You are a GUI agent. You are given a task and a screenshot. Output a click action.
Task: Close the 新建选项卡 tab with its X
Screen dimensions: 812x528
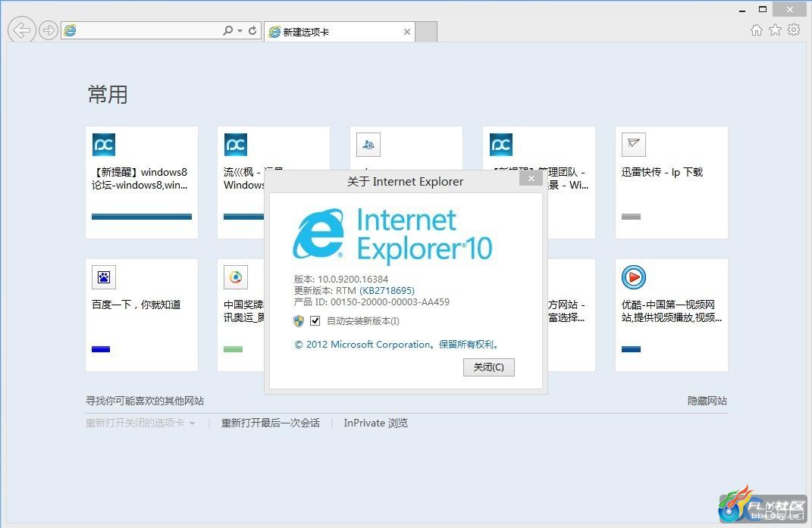click(x=407, y=32)
